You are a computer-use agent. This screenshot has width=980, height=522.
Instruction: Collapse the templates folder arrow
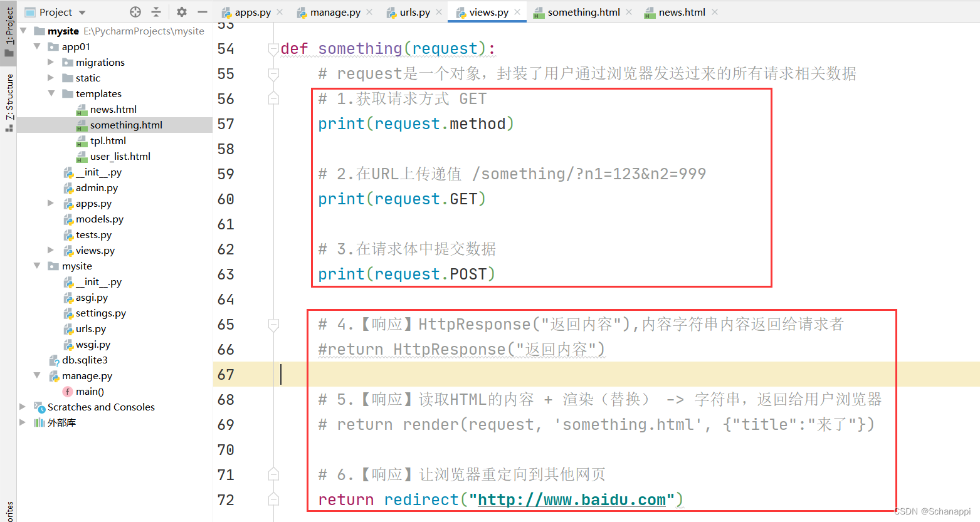[51, 93]
